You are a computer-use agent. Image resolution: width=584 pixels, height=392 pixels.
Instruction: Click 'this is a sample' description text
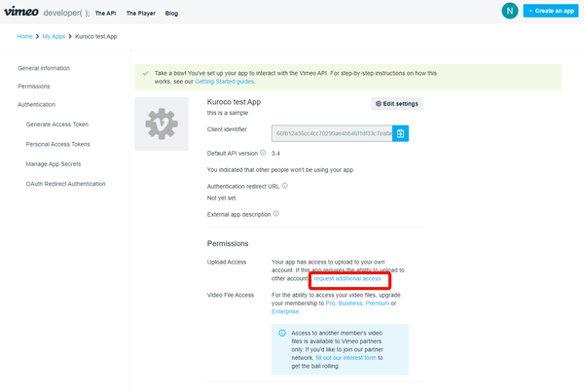pos(228,113)
